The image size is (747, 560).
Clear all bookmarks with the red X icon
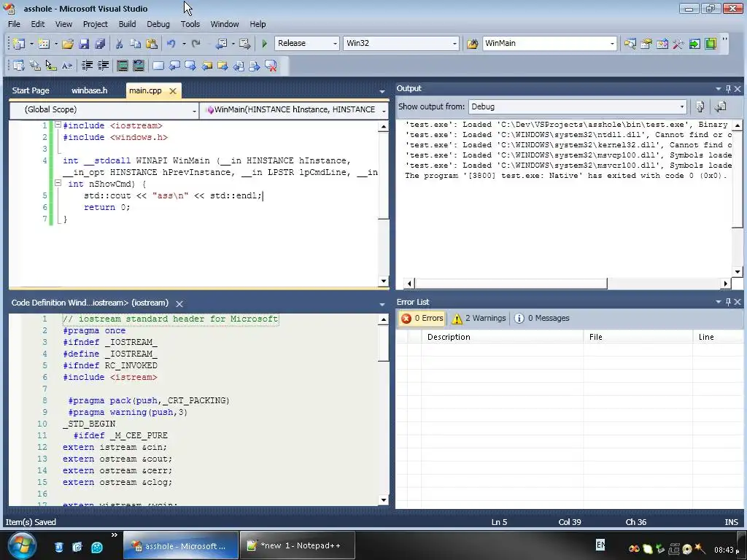(271, 66)
